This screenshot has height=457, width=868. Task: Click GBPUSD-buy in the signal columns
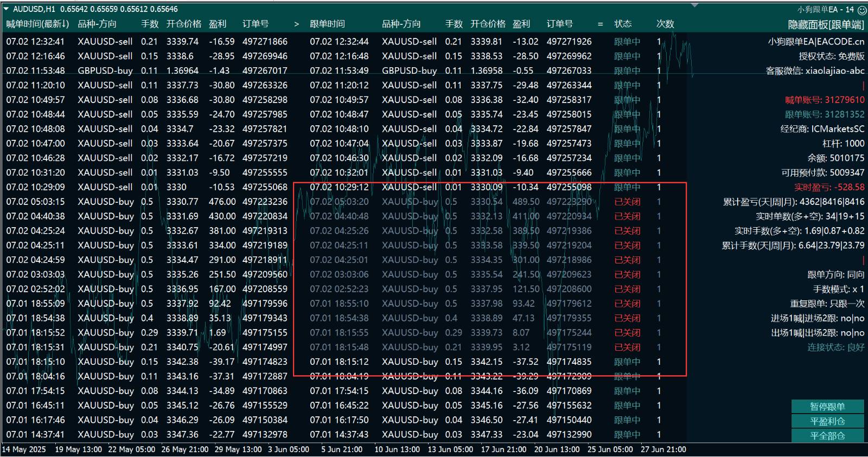point(105,71)
